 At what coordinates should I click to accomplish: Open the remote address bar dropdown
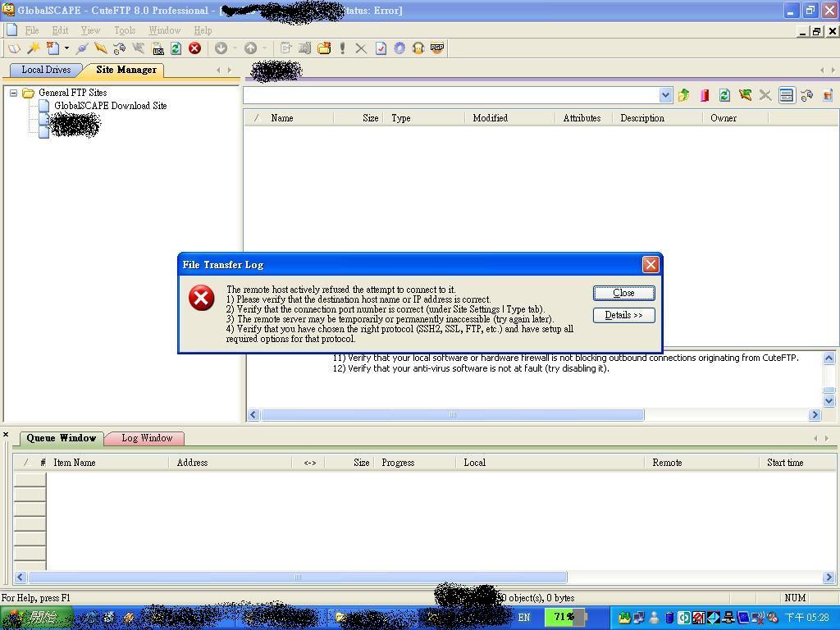click(665, 94)
